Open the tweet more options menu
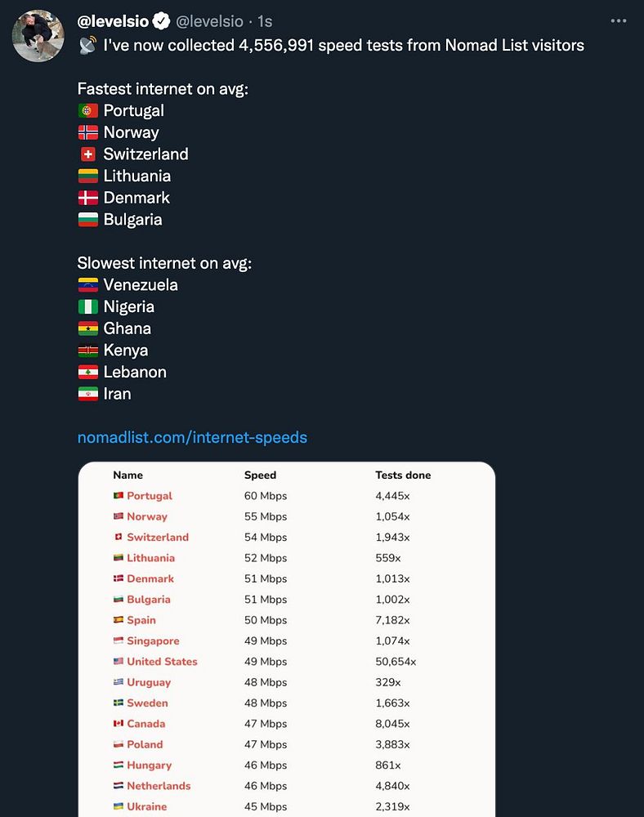 click(619, 21)
